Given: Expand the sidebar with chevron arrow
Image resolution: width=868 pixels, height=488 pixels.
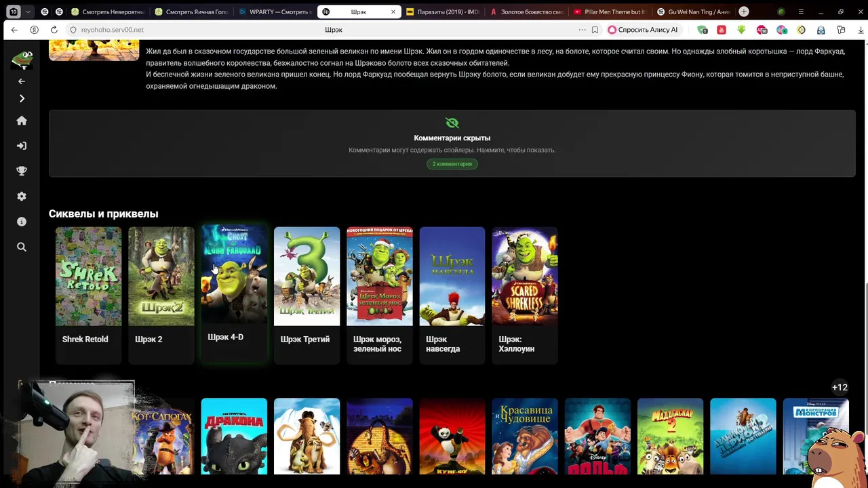Looking at the screenshot, I should 22,98.
